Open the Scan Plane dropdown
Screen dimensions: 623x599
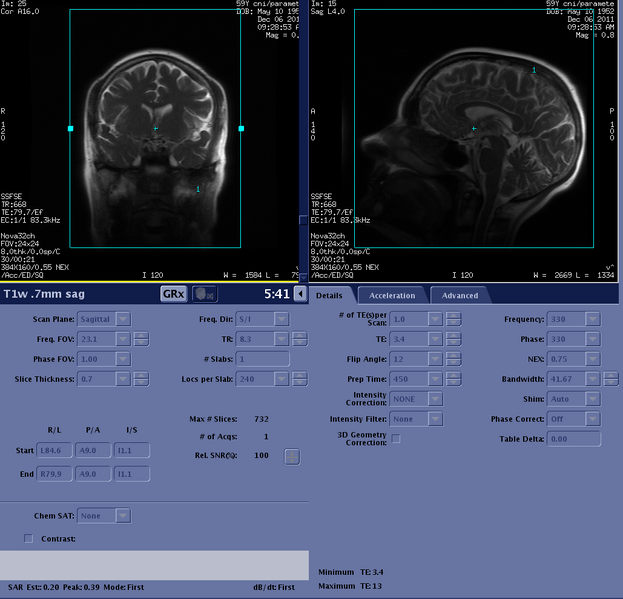point(123,319)
